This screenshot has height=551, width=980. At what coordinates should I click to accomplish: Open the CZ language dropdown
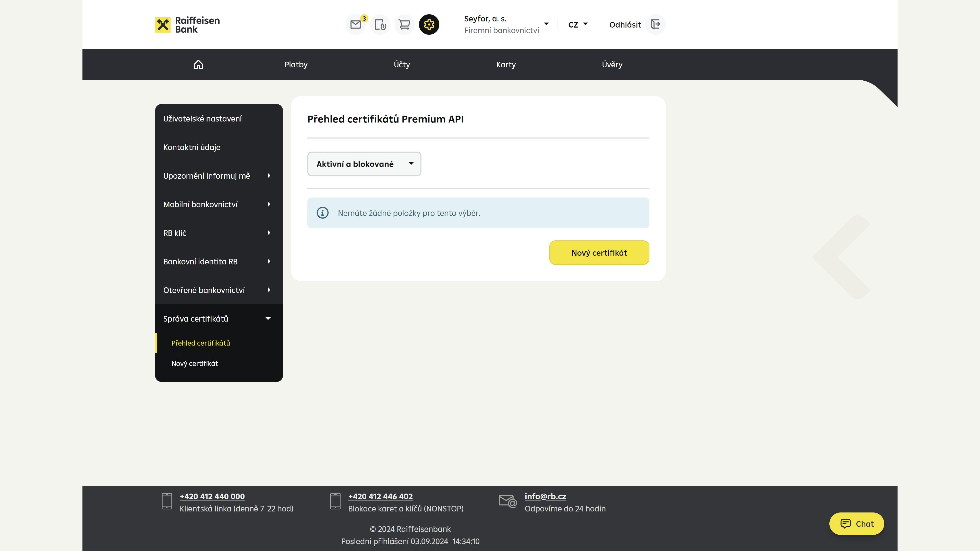tap(578, 24)
